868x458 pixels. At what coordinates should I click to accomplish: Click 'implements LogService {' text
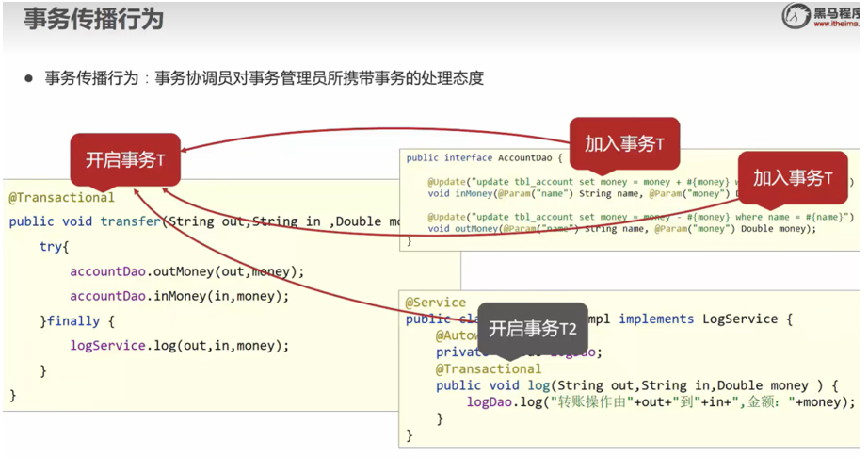[x=706, y=319]
